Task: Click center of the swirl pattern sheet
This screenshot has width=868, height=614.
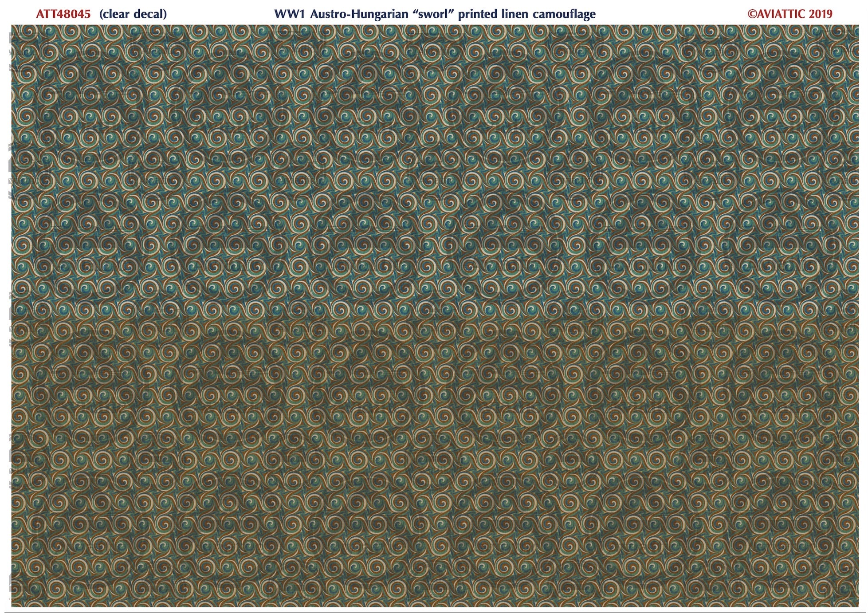Action: pyautogui.click(x=435, y=315)
